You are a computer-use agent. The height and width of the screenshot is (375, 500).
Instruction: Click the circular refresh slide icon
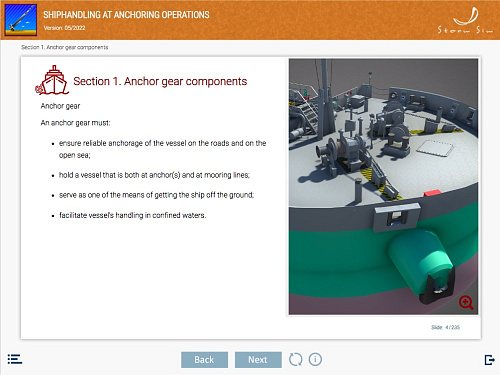(296, 359)
